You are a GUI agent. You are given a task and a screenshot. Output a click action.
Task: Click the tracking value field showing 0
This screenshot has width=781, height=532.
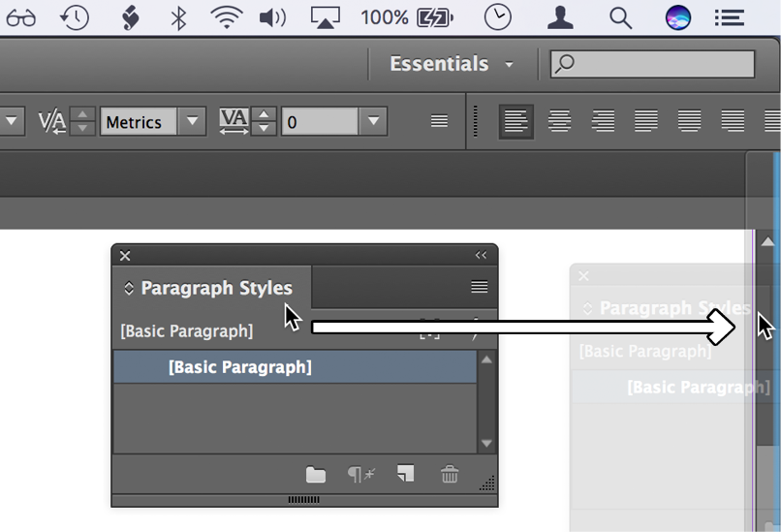coord(320,122)
